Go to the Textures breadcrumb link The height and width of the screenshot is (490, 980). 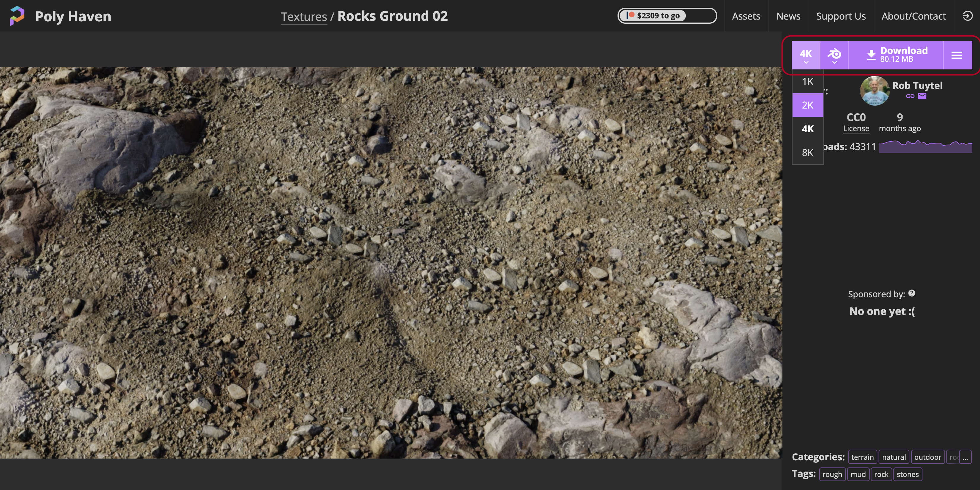coord(304,17)
